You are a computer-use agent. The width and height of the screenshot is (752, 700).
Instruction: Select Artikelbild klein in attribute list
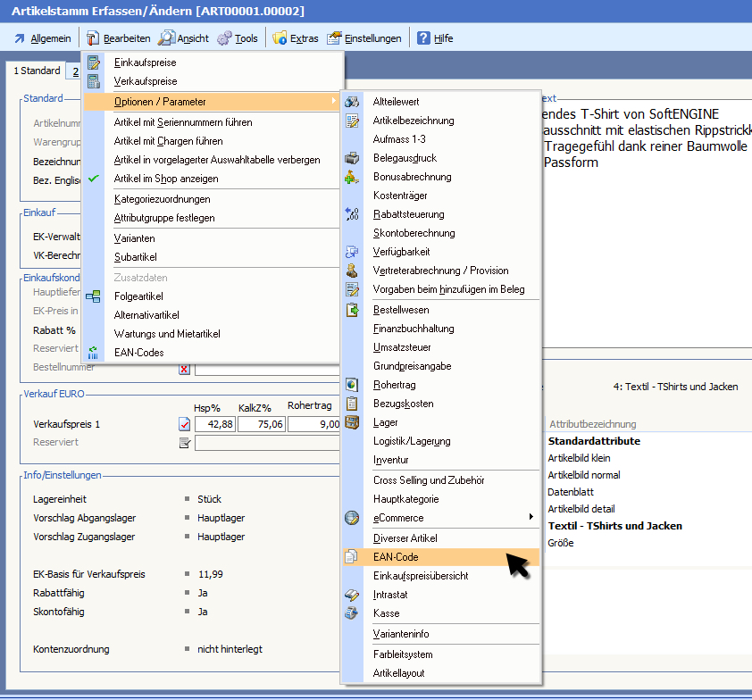pos(581,458)
